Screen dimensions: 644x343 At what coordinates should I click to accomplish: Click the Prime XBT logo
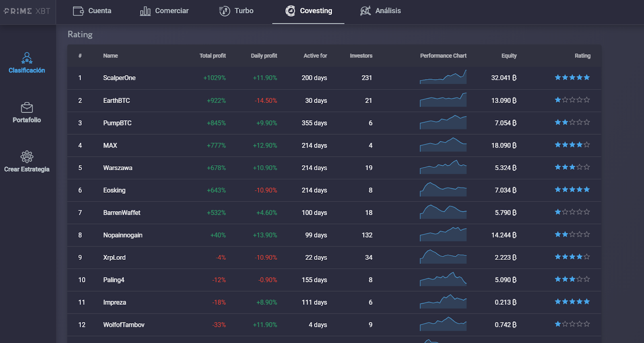click(x=27, y=11)
